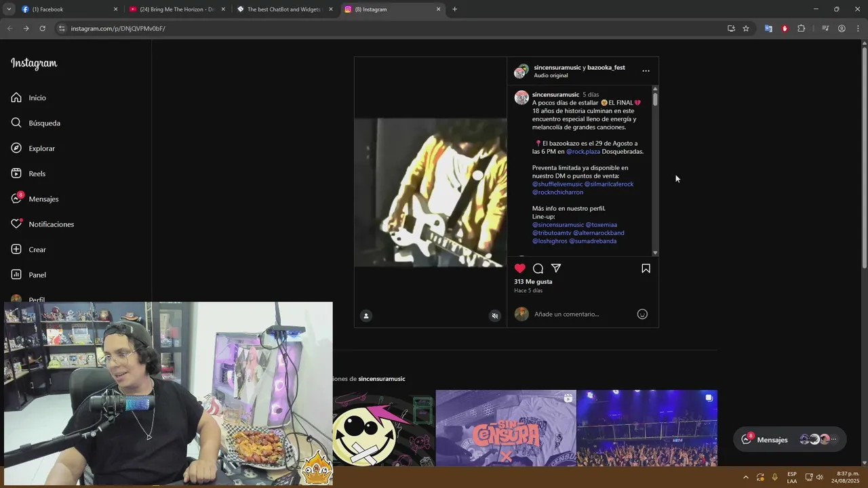
Task: Click Audio original under the usernames
Action: tap(551, 75)
